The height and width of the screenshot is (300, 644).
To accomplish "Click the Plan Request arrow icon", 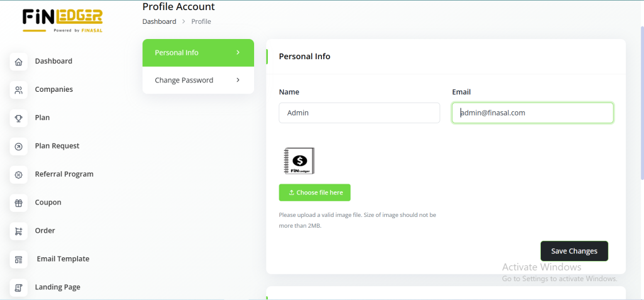I will click(19, 147).
